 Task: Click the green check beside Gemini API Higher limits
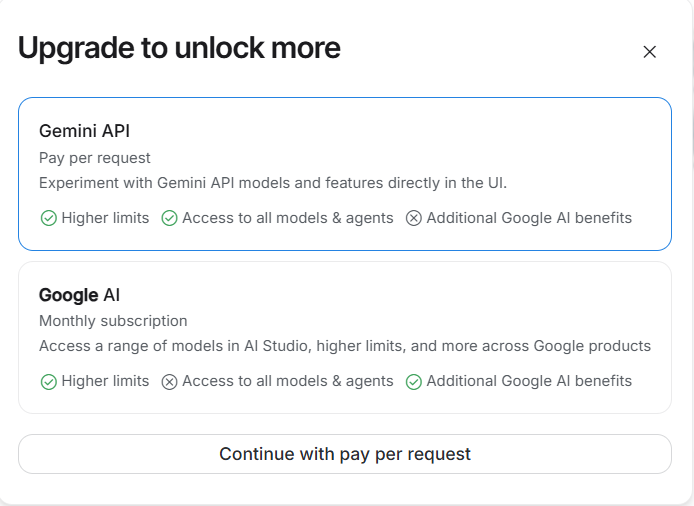click(49, 218)
